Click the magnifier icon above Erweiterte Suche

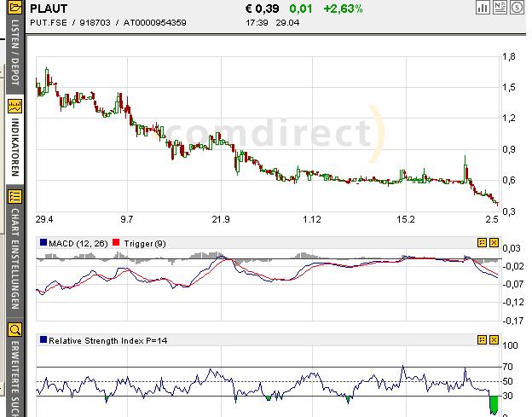coord(14,329)
